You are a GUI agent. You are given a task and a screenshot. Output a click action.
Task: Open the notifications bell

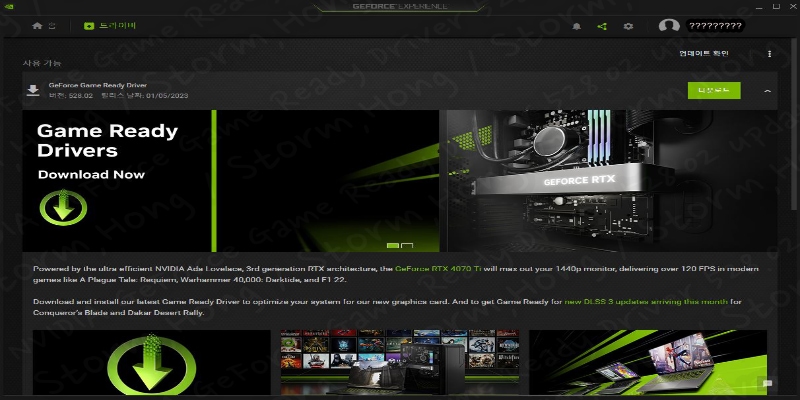(x=577, y=26)
